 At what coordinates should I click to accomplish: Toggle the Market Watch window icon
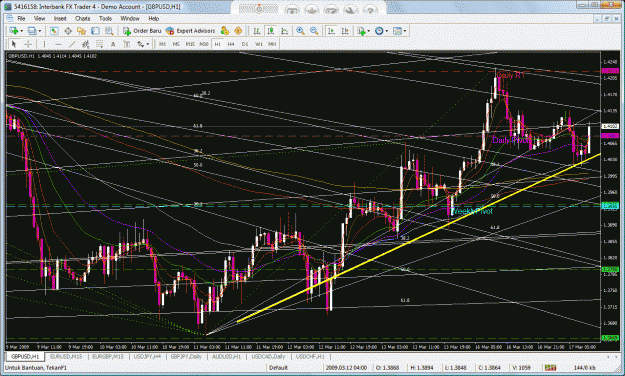(54, 31)
